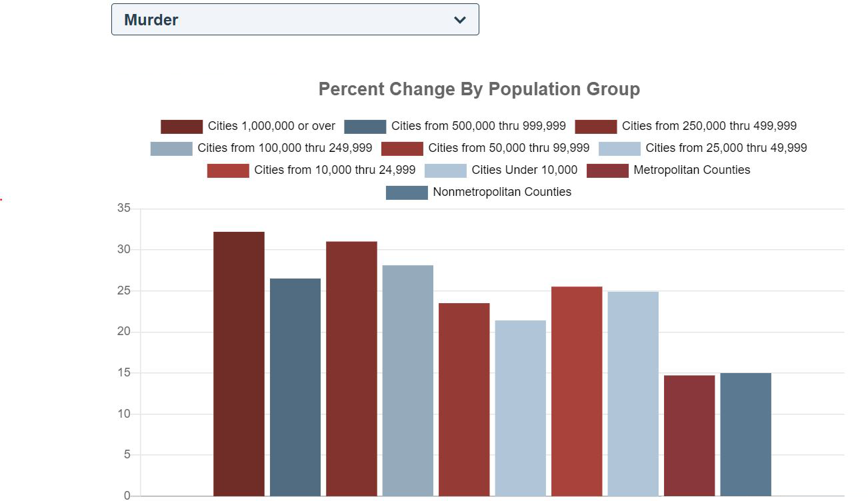Click the gray-blue Cities 100,000 thru 249,999 bar

[407, 380]
